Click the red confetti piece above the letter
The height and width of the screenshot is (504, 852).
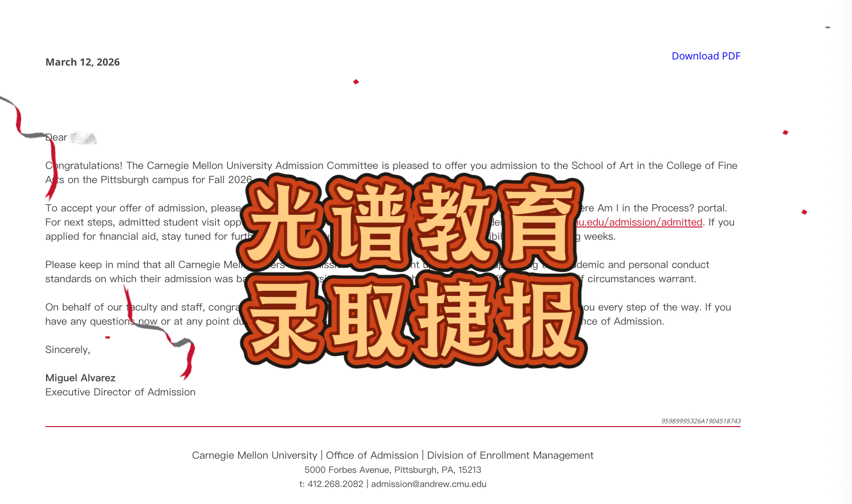coord(356,82)
